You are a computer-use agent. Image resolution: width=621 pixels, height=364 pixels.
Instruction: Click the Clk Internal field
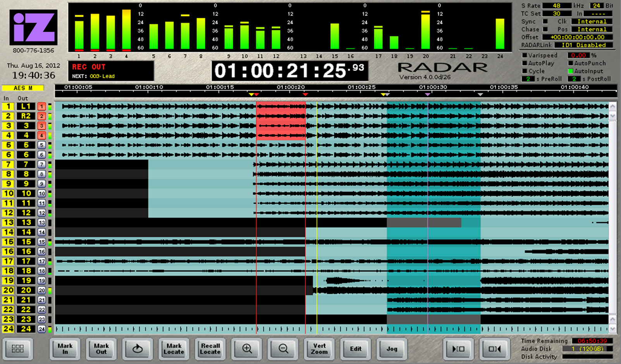point(592,21)
